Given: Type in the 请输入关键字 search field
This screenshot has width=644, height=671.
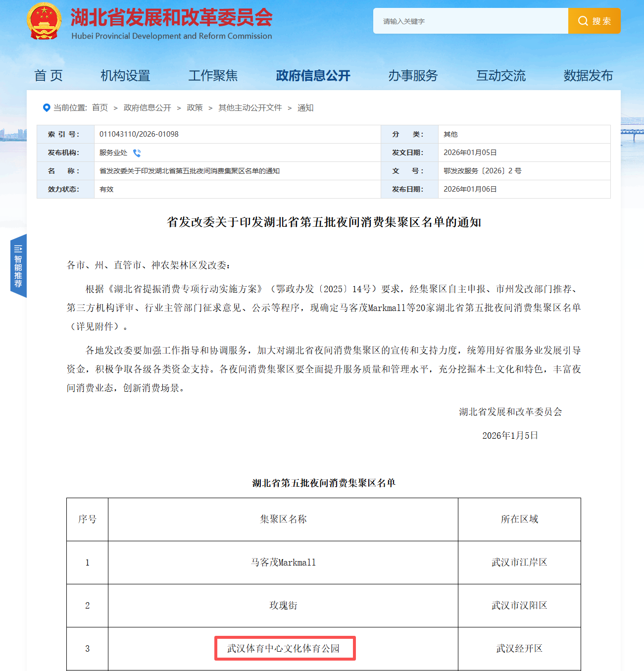Looking at the screenshot, I should (470, 21).
